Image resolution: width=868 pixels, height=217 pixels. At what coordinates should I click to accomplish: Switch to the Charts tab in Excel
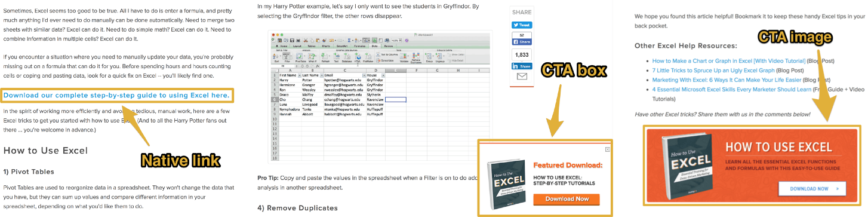326,46
